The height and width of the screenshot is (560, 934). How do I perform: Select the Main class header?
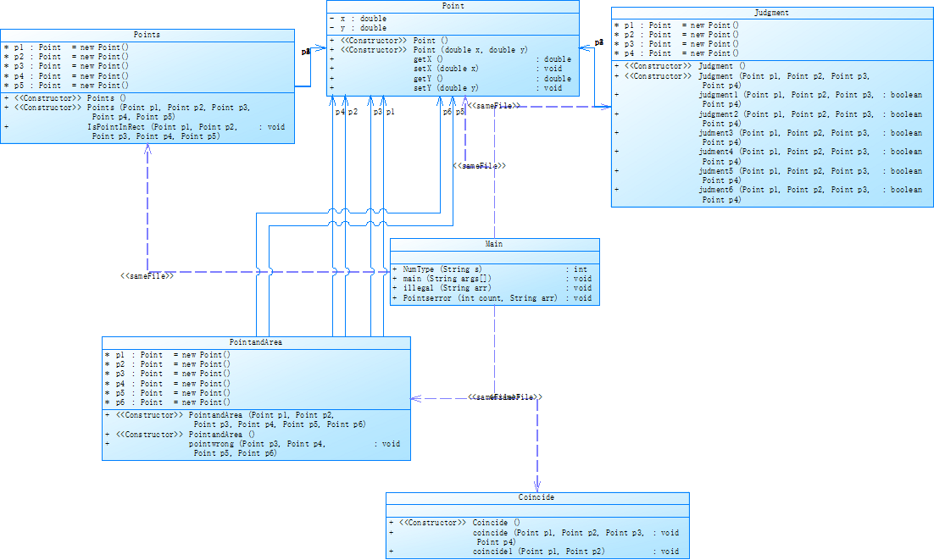[x=494, y=244]
